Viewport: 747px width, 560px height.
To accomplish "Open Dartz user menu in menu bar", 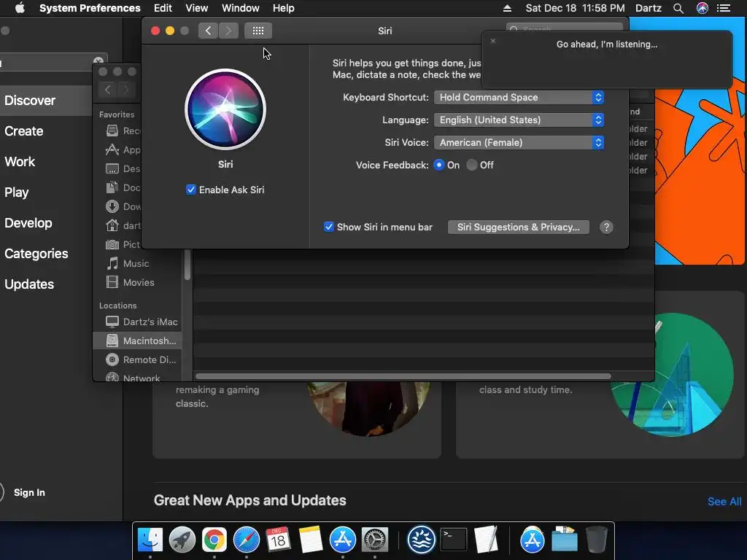I will tap(648, 8).
